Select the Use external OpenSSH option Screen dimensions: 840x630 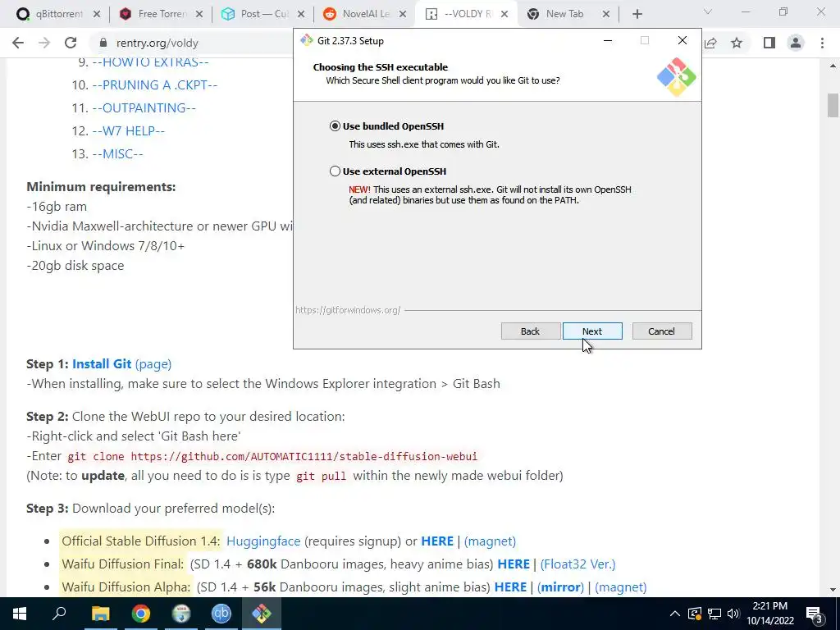(335, 171)
